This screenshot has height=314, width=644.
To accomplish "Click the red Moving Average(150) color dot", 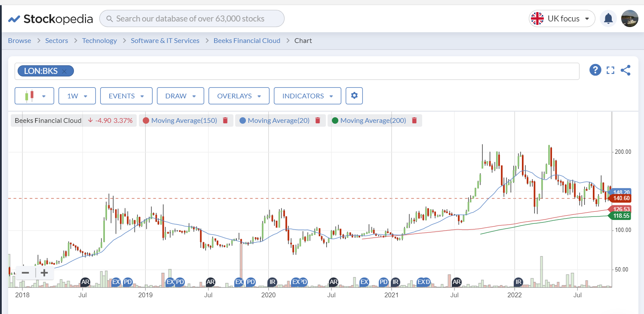I will pos(146,121).
